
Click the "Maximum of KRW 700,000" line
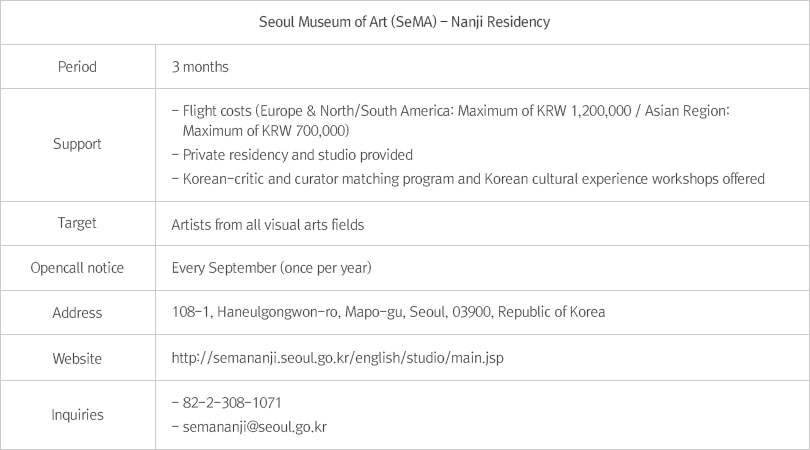266,131
